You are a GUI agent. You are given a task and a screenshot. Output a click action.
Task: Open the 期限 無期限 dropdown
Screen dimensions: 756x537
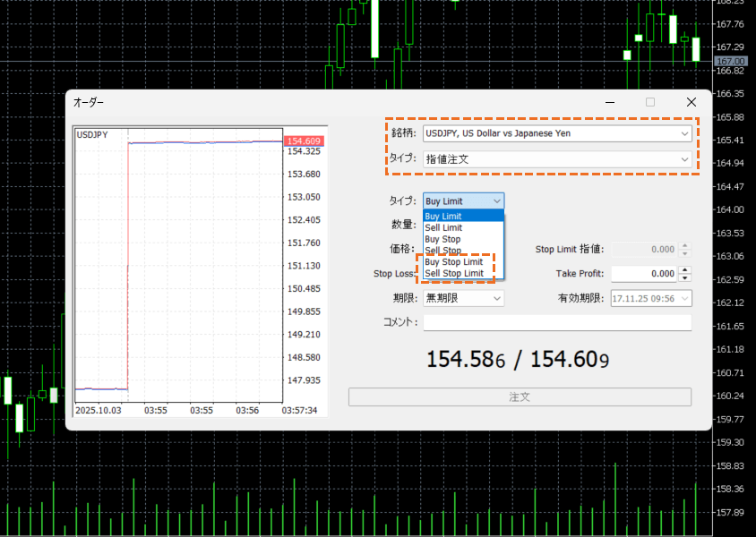point(462,298)
